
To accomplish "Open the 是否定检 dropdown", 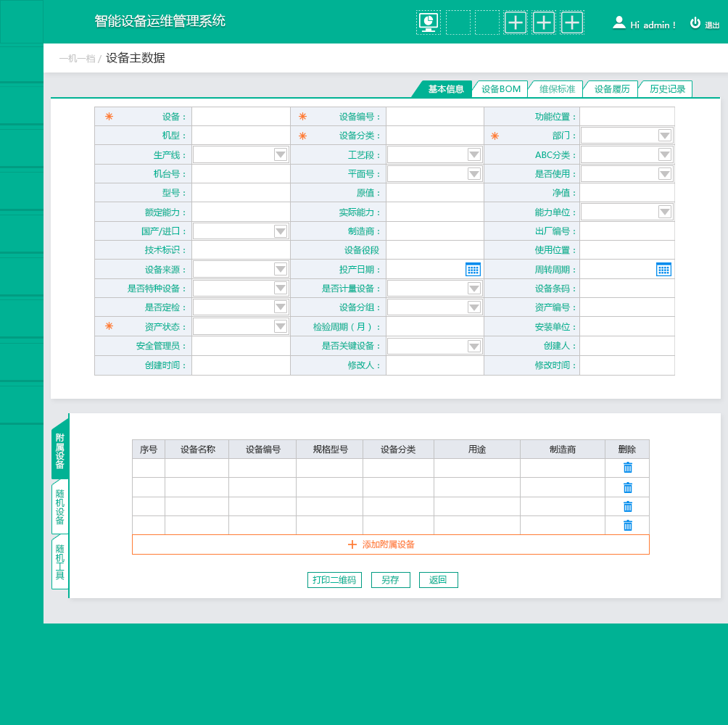I will coord(281,307).
